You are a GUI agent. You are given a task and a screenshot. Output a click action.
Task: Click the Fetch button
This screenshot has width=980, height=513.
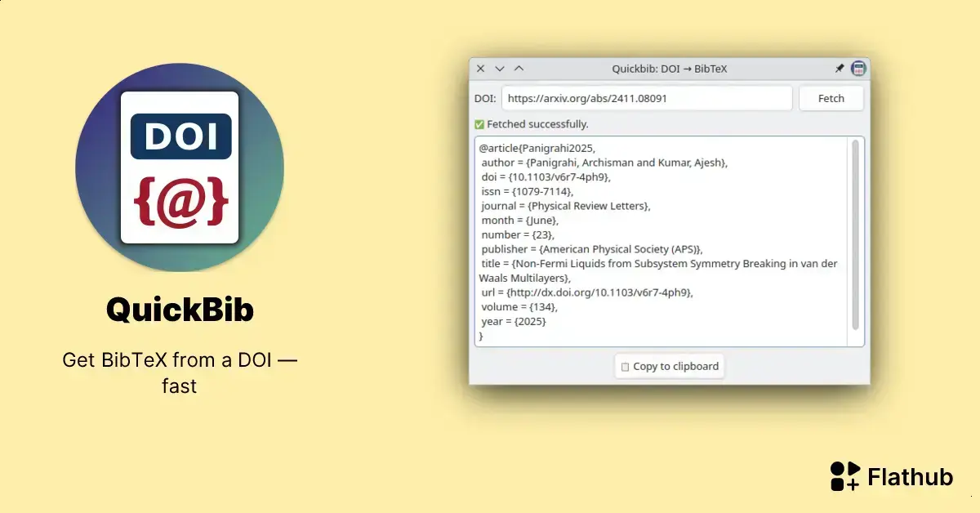pos(831,98)
